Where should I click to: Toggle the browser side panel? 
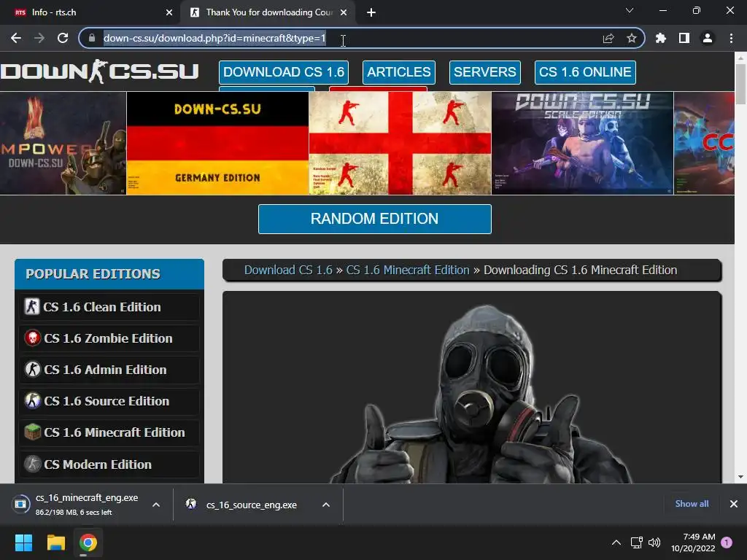684,38
